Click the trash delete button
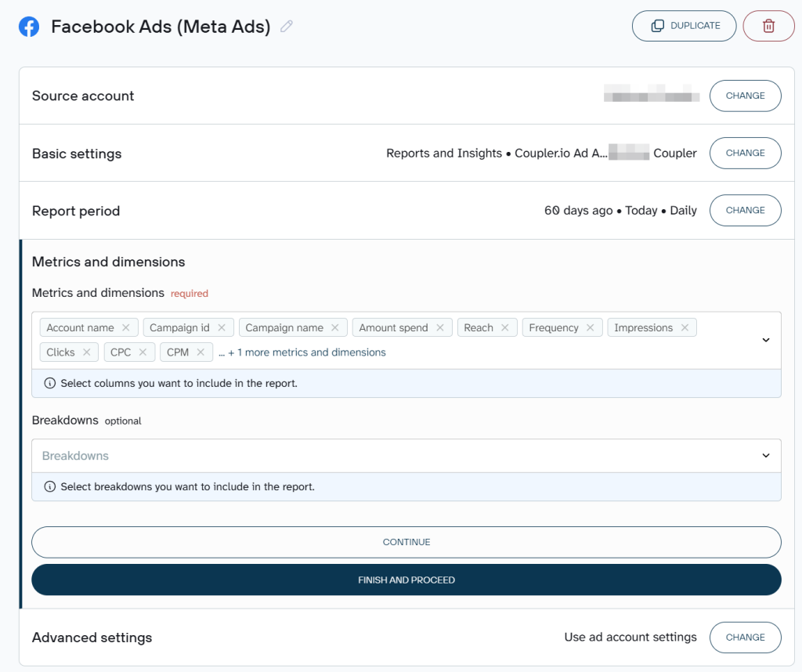Image resolution: width=802 pixels, height=672 pixels. [x=768, y=26]
